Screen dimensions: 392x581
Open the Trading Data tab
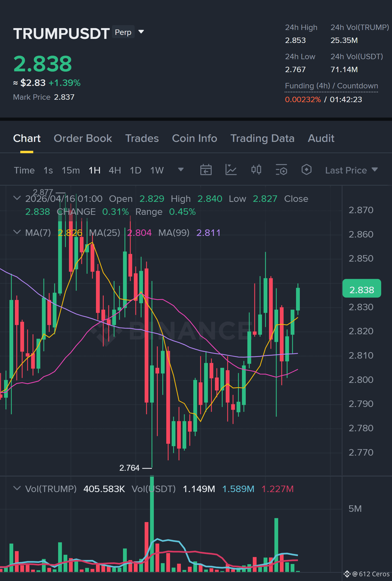262,138
